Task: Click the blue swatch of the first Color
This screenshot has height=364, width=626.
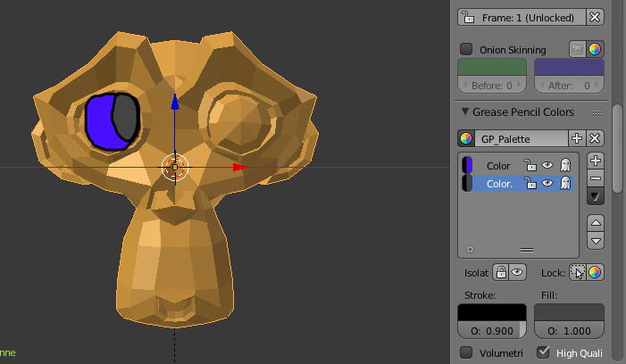Action: coord(467,165)
